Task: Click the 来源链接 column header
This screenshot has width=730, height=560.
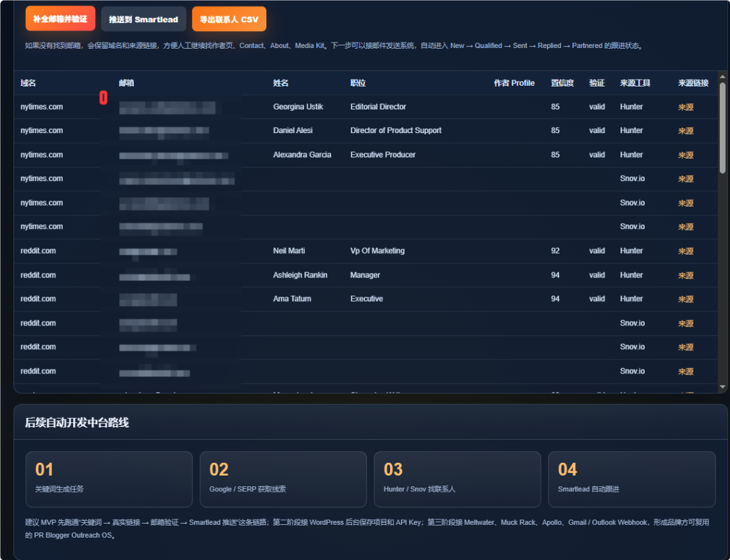Action: coord(693,83)
